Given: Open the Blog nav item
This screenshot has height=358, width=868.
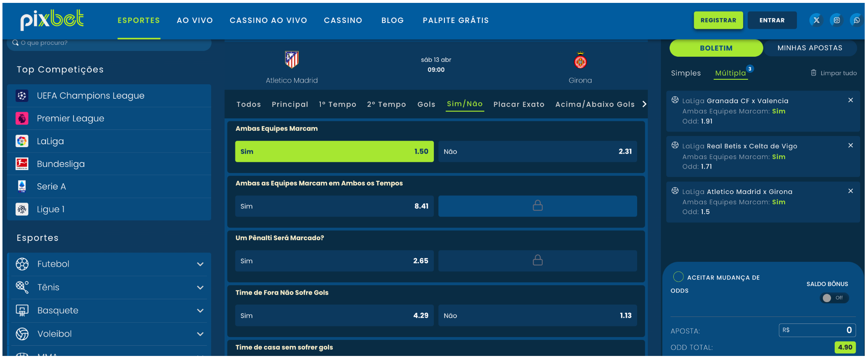Looking at the screenshot, I should (x=393, y=20).
